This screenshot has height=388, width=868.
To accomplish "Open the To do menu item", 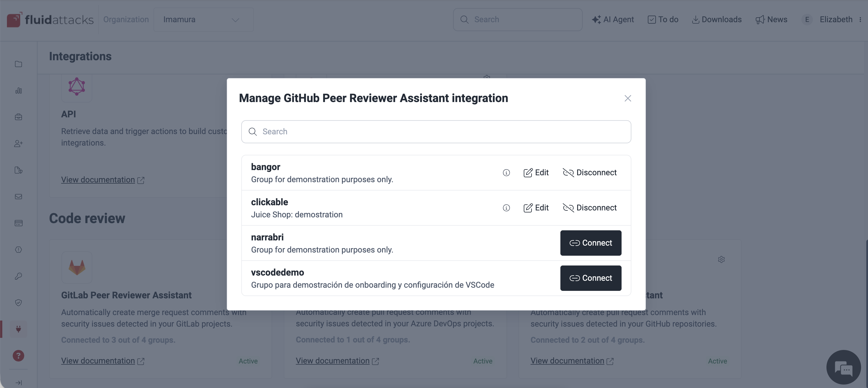I will click(663, 20).
